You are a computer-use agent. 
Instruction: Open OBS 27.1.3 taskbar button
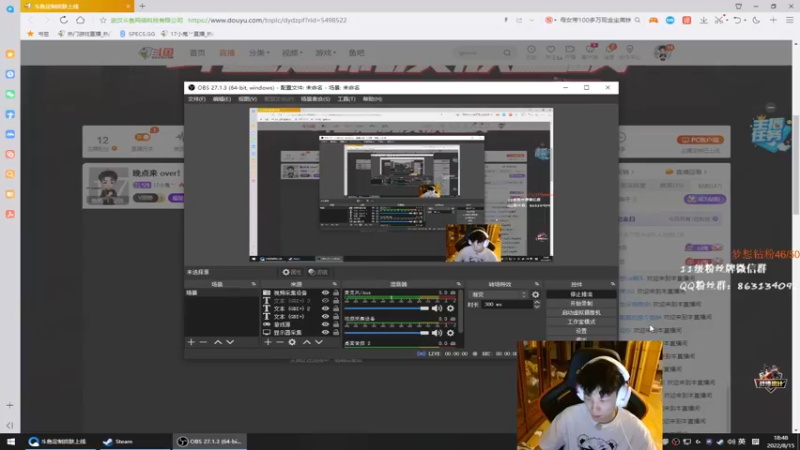point(210,441)
